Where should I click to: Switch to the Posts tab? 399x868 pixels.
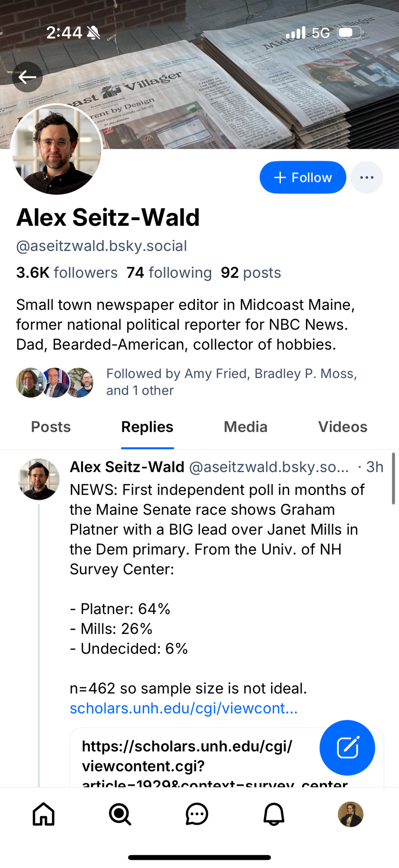tap(51, 427)
